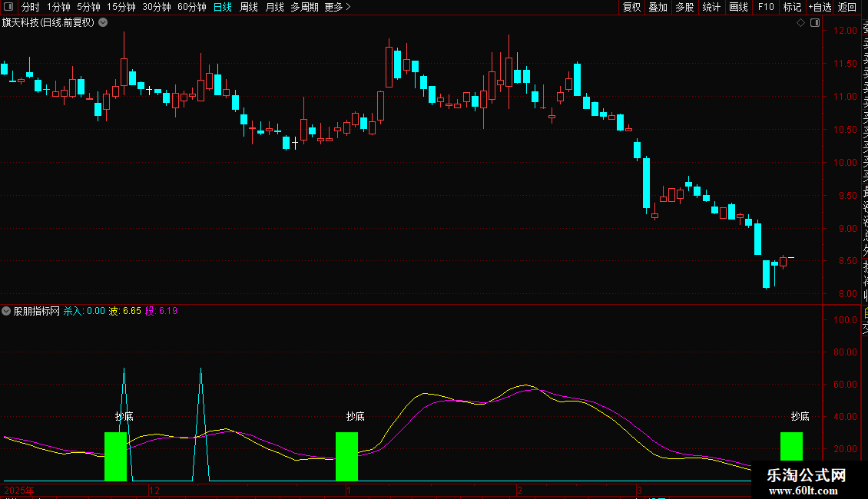The height and width of the screenshot is (499, 868).
Task: Click the 叠加 overlay button
Action: 658,7
